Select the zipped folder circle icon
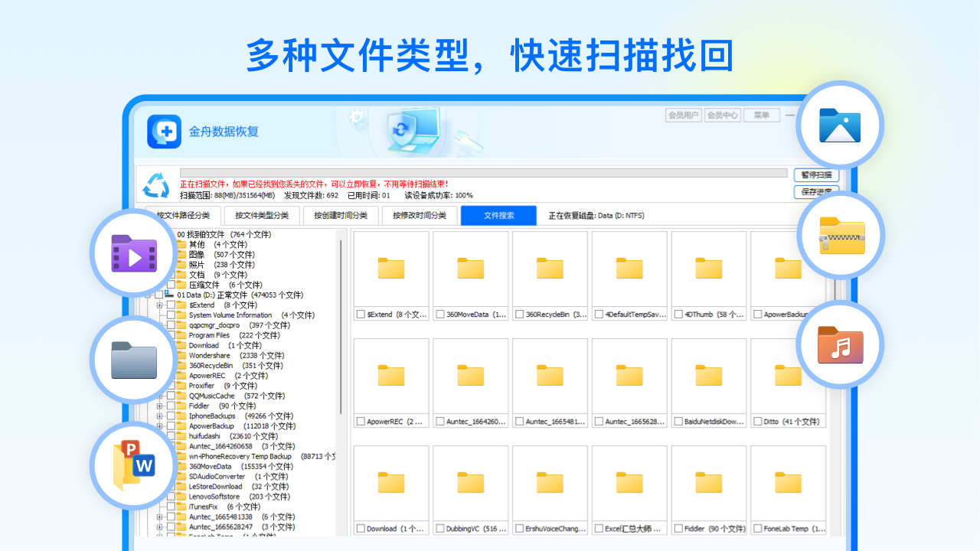Image resolution: width=980 pixels, height=551 pixels. pos(840,235)
